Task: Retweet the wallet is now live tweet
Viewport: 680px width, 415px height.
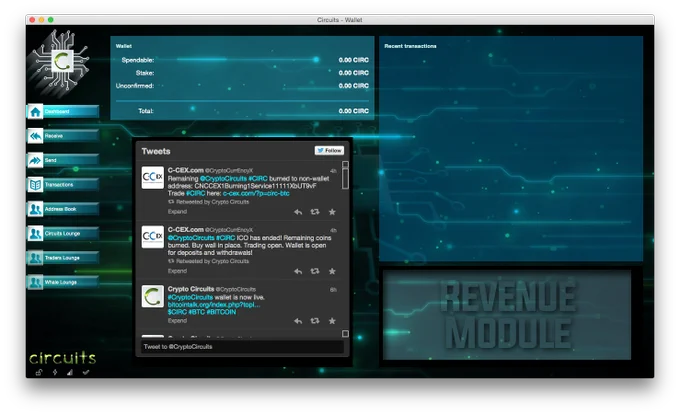Action: [315, 321]
